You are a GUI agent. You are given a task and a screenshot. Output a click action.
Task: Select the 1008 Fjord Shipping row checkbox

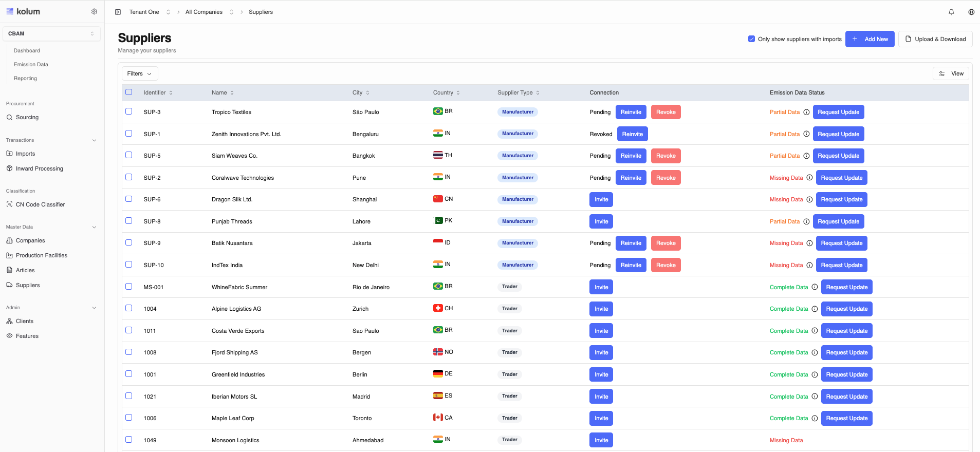coord(128,352)
